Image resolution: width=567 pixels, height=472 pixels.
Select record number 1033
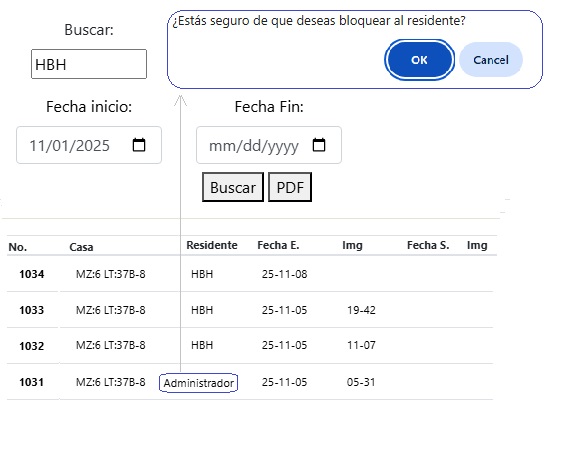[32, 310]
